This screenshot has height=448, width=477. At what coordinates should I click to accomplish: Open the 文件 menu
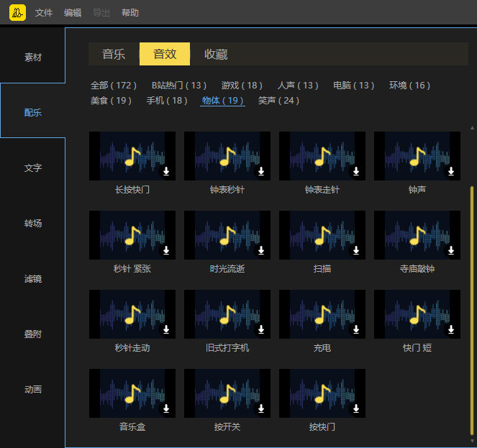pos(44,13)
